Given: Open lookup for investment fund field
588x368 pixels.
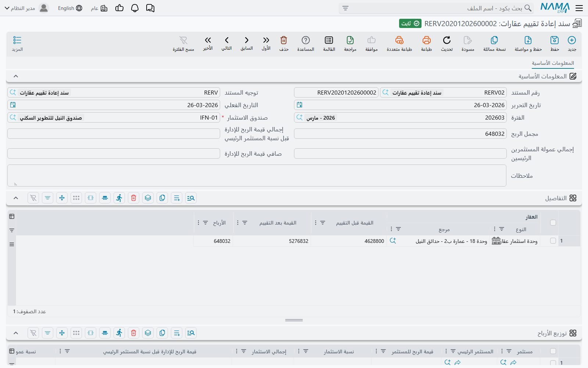Looking at the screenshot, I should (x=13, y=117).
